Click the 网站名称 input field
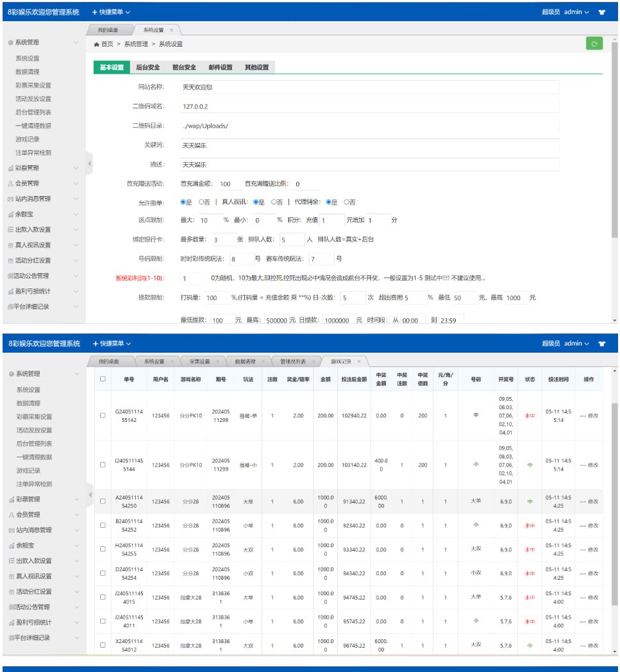The width and height of the screenshot is (620, 672). coord(369,87)
